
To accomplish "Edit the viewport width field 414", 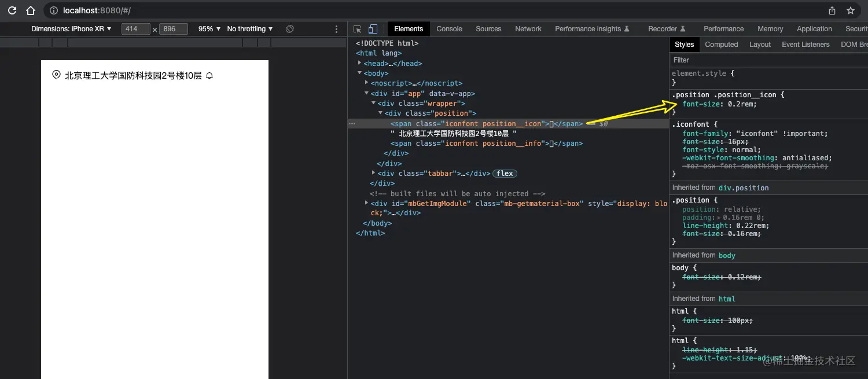I will point(136,29).
